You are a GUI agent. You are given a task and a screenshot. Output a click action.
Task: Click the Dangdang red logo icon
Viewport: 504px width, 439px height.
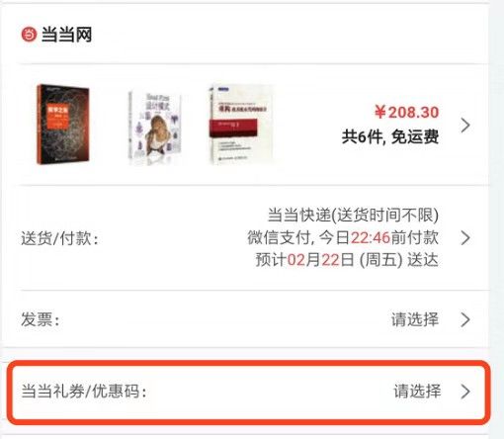tap(29, 35)
